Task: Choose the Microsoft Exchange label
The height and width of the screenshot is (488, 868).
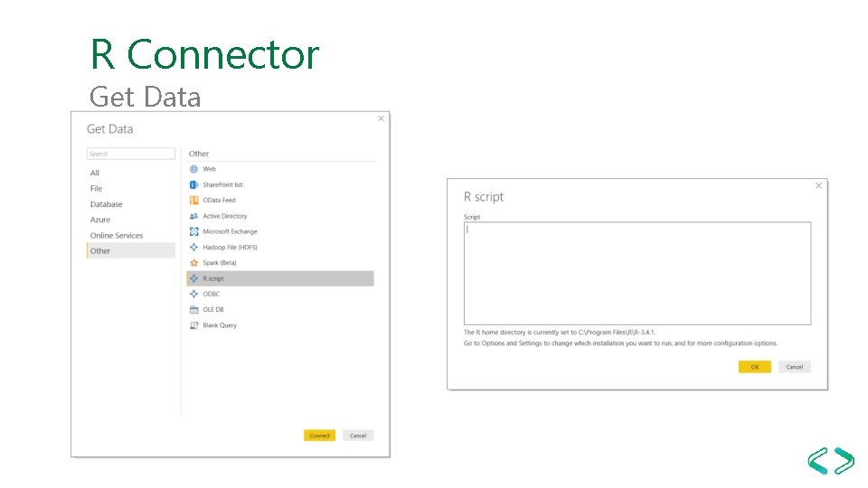Action: pos(230,232)
